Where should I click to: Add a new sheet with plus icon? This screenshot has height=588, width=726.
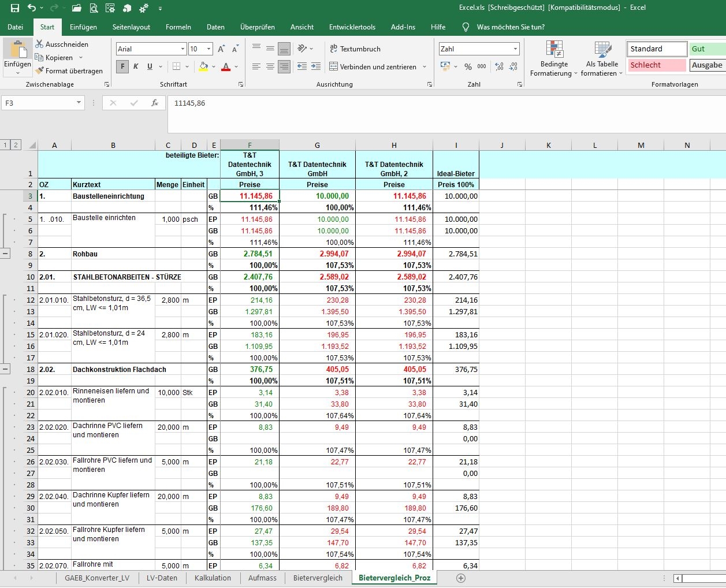click(x=461, y=578)
